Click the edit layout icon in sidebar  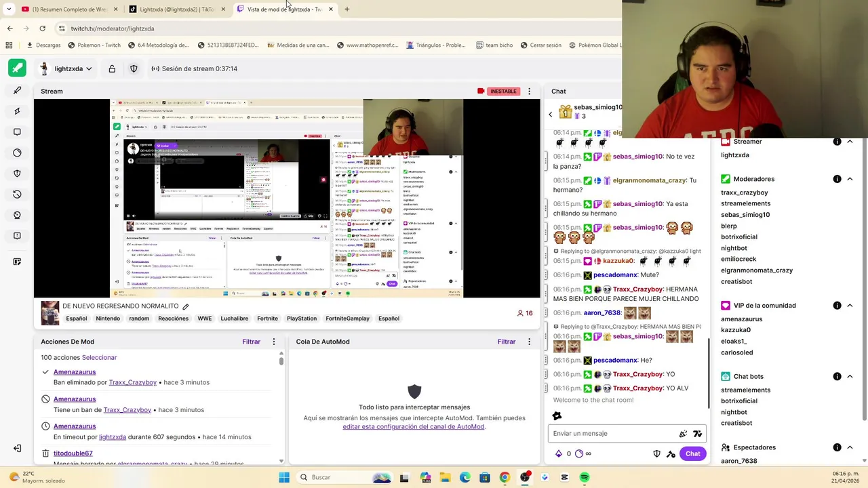(x=17, y=262)
